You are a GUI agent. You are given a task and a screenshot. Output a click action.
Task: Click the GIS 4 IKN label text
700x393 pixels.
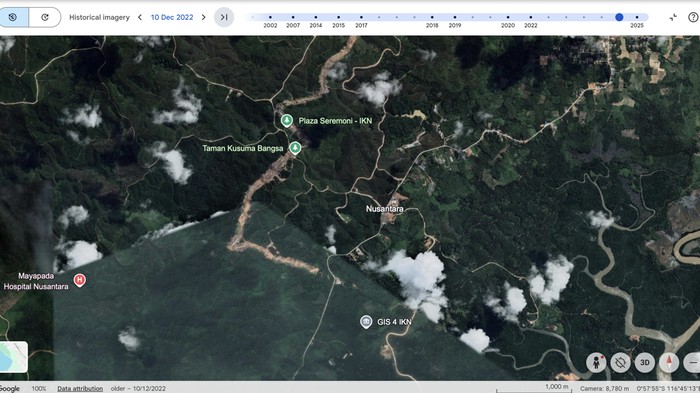[x=394, y=322]
